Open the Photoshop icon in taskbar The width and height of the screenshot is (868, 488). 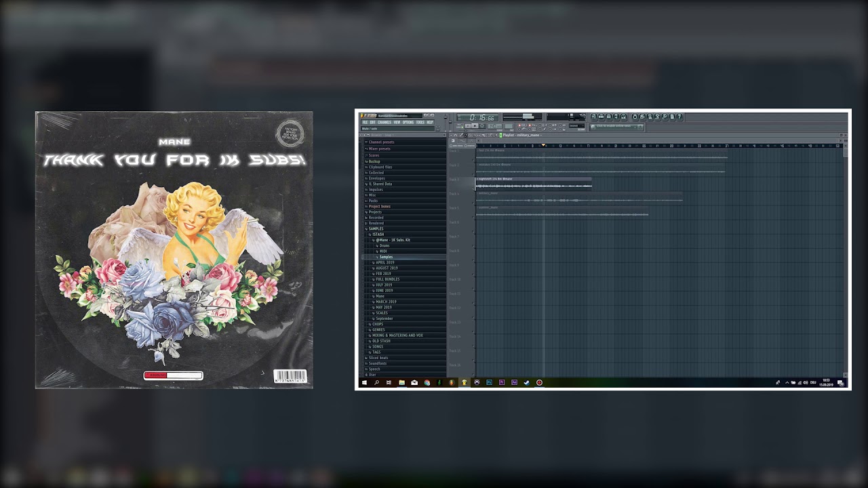489,382
